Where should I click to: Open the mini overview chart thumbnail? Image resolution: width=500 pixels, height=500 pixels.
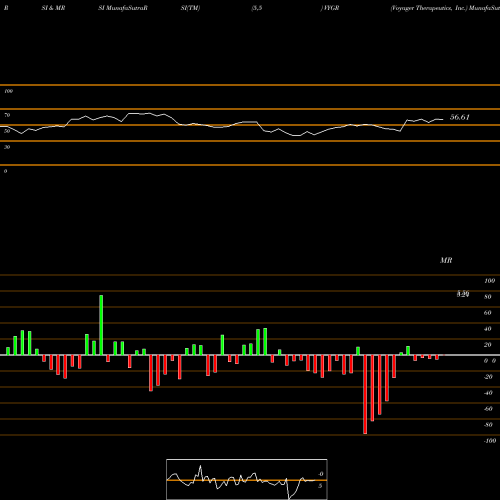click(247, 479)
